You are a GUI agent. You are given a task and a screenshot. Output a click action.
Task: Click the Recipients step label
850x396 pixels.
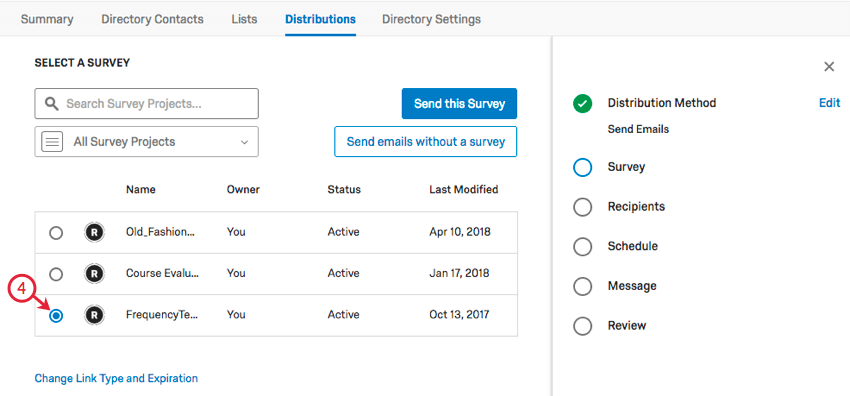(x=636, y=206)
